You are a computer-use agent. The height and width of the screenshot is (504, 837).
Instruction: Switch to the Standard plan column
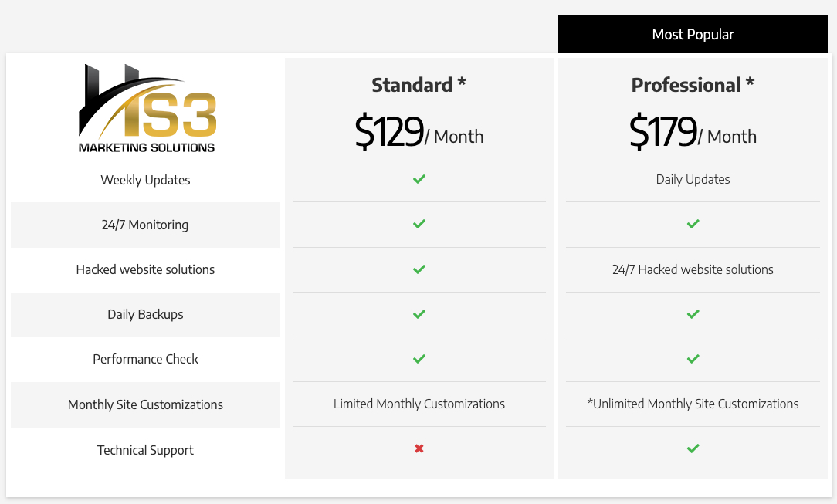pyautogui.click(x=418, y=85)
